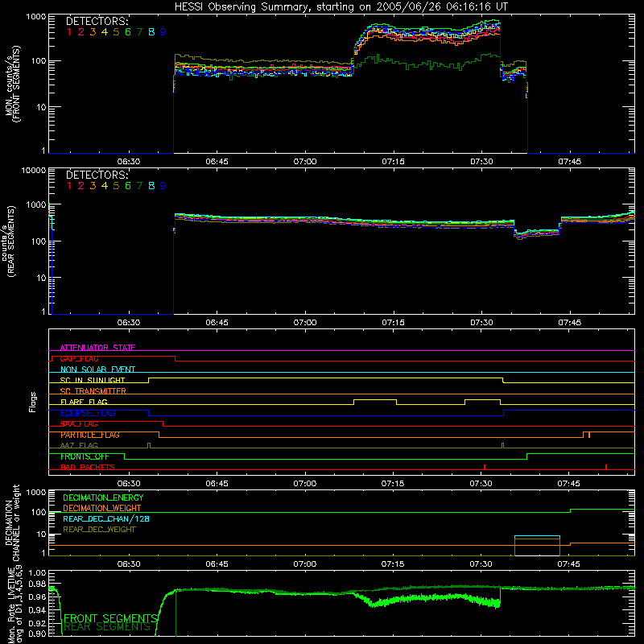Select green detector 6 in the front segments legend
The width and height of the screenshot is (644, 644).
click(x=128, y=32)
